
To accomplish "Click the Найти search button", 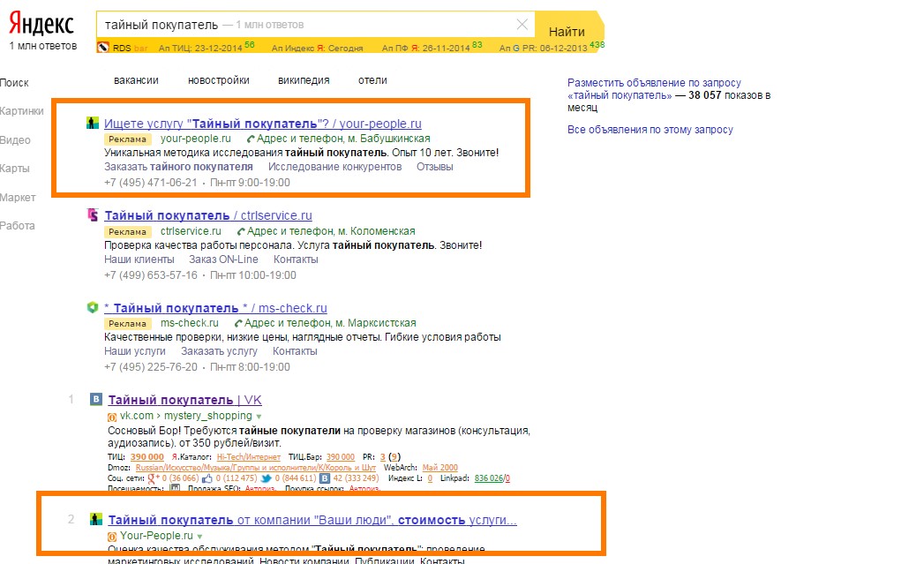I will (567, 32).
